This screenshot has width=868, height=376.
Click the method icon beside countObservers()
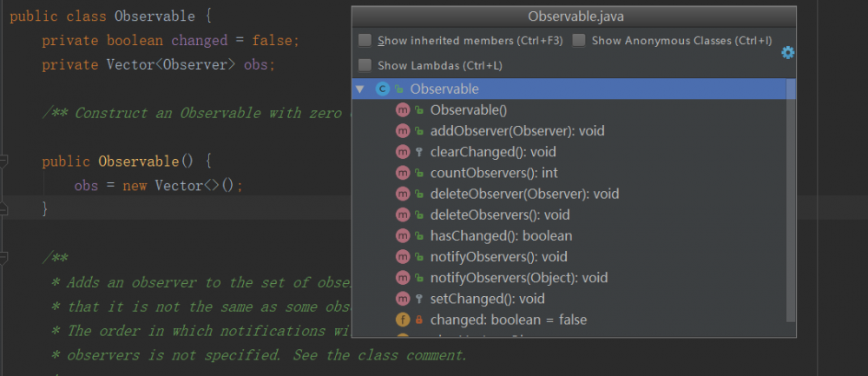point(402,173)
